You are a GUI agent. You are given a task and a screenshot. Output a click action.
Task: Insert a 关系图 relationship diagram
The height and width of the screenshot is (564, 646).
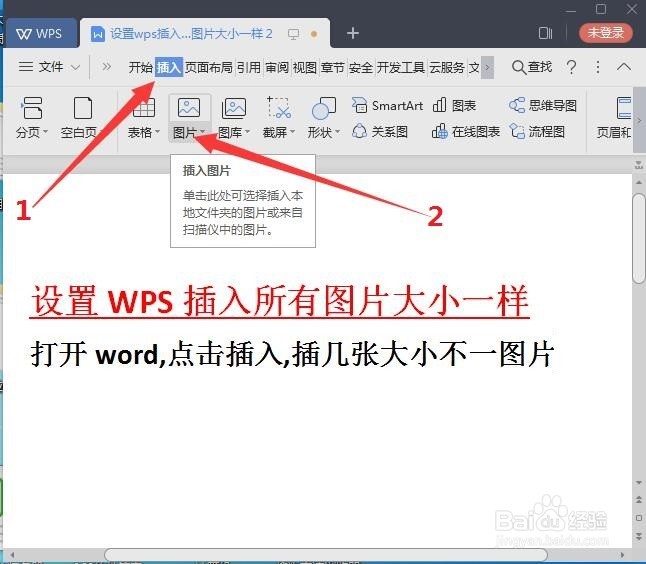(380, 132)
